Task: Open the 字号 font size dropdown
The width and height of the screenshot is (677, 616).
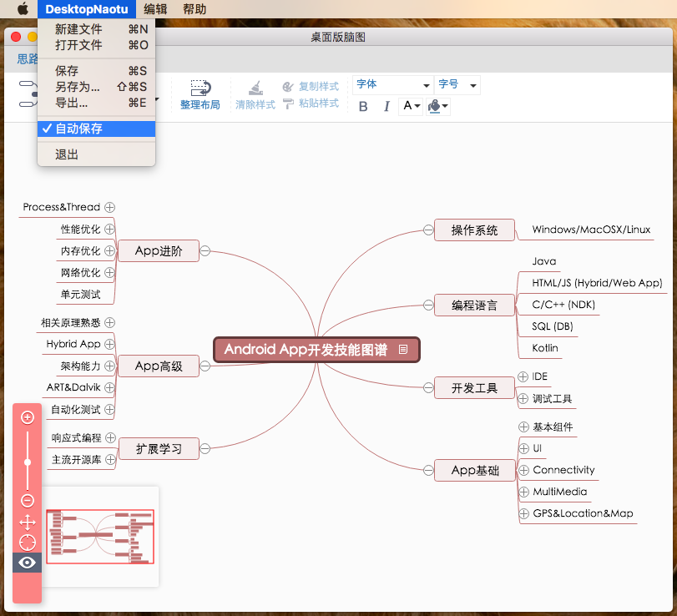Action: click(455, 84)
